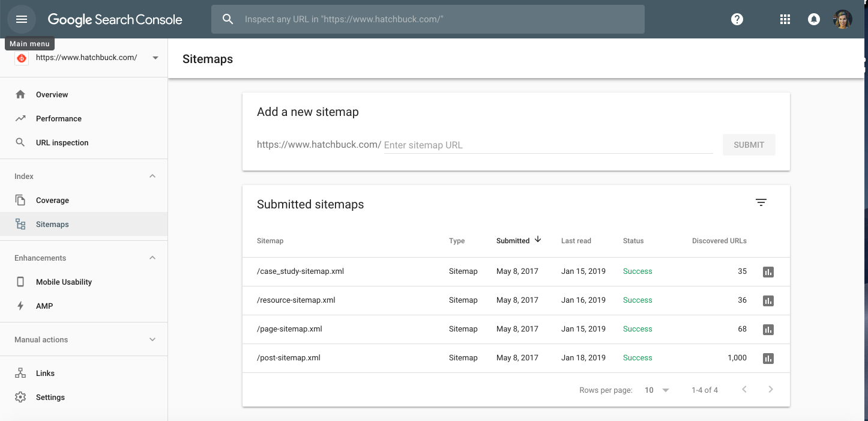Image resolution: width=868 pixels, height=421 pixels.
Task: Click the URL inspection magnifier icon
Action: (x=20, y=142)
